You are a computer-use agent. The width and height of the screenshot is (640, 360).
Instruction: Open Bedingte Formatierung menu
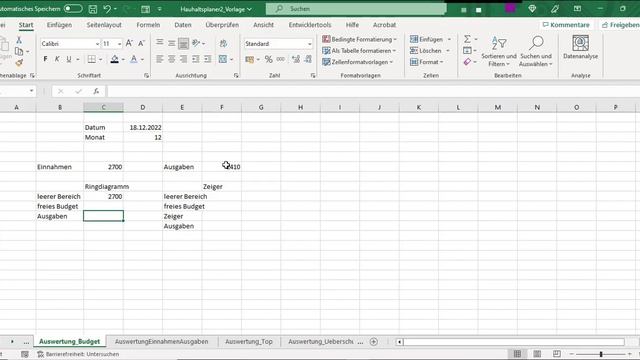359,39
